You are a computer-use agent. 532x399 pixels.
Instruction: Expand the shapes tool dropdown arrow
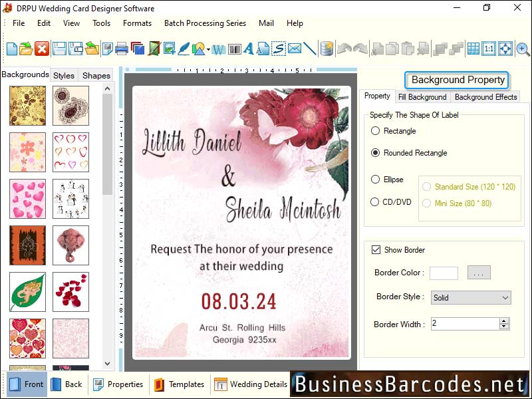208,49
